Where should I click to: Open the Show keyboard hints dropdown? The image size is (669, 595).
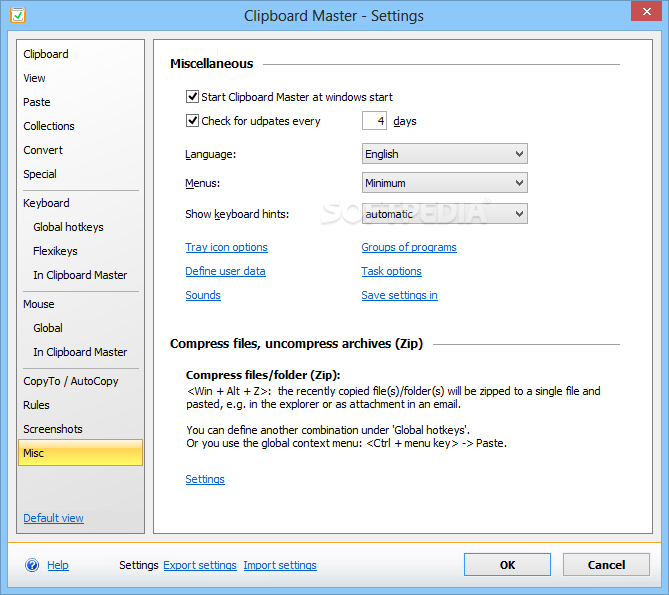pyautogui.click(x=445, y=214)
